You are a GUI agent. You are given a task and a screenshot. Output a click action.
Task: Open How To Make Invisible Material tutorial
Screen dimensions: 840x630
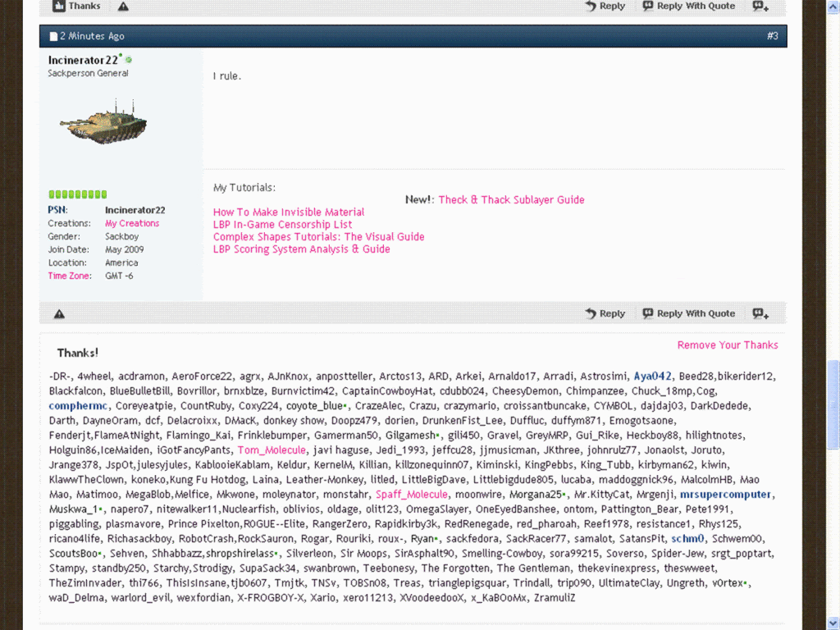point(289,212)
